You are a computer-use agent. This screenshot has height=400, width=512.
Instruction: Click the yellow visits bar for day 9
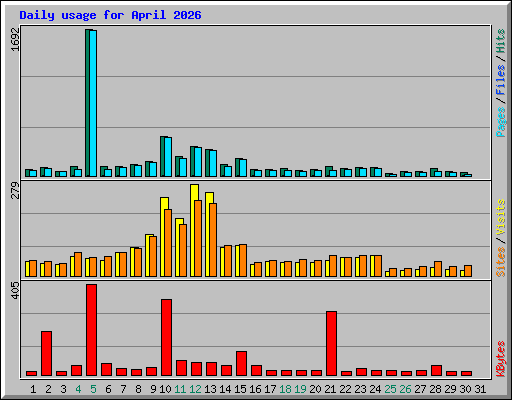coord(148,255)
